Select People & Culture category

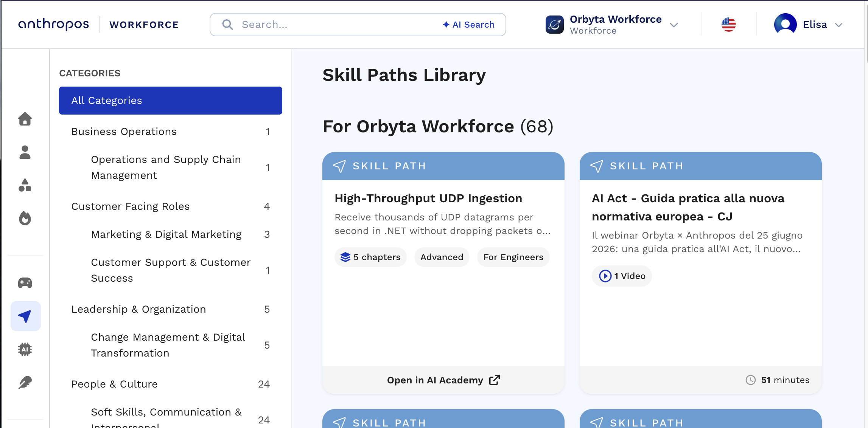pyautogui.click(x=171, y=384)
